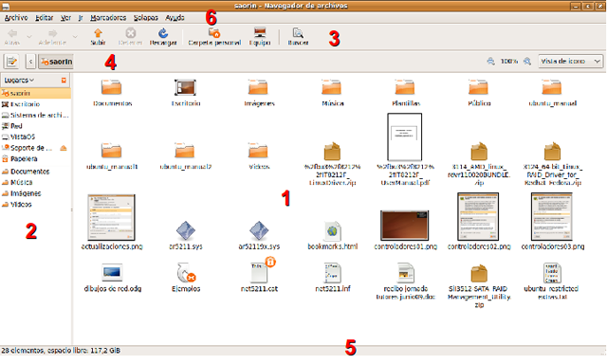Select the UserManual.pdf thumbnail
The width and height of the screenshot is (607, 364).
[x=405, y=136]
